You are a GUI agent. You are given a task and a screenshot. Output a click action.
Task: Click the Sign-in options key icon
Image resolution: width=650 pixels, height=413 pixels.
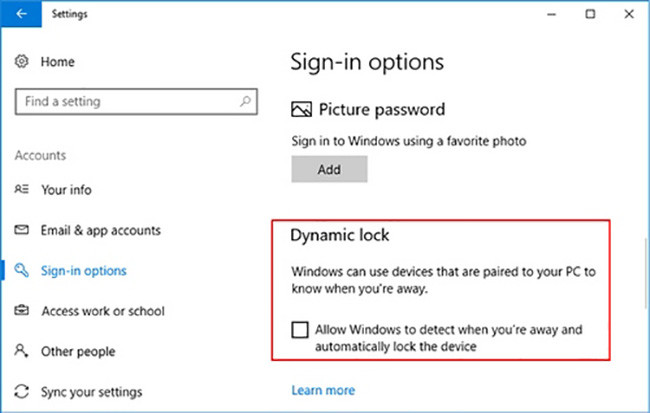(22, 270)
